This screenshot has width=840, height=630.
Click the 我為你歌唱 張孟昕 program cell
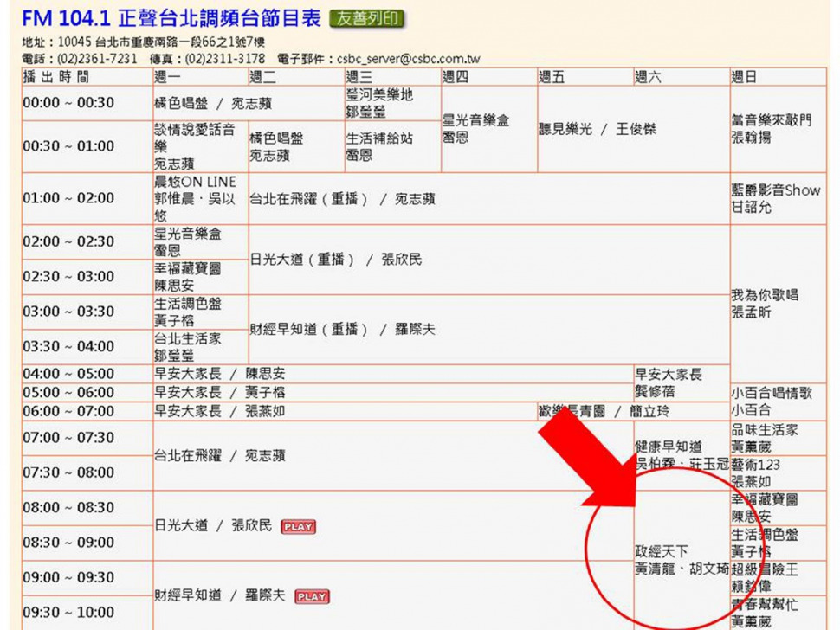tap(779, 304)
